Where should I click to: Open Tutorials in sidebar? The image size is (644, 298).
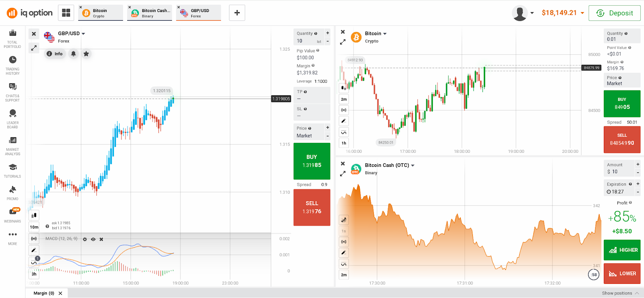point(12,171)
